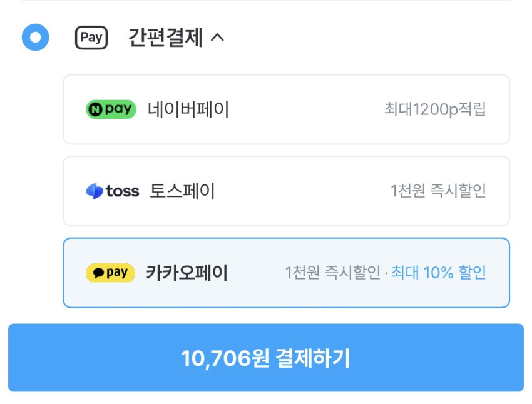Click 1천원 즉시할인 on the 카카오페이 row
Image resolution: width=532 pixels, height=404 pixels.
coord(332,273)
